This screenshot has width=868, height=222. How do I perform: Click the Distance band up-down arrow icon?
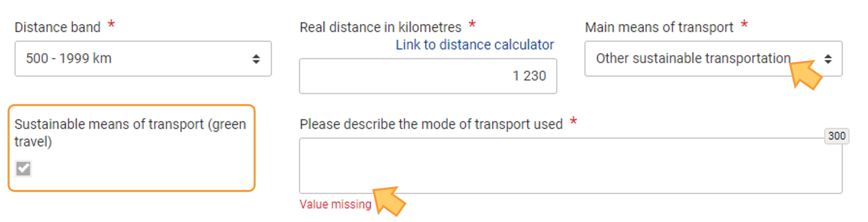256,59
